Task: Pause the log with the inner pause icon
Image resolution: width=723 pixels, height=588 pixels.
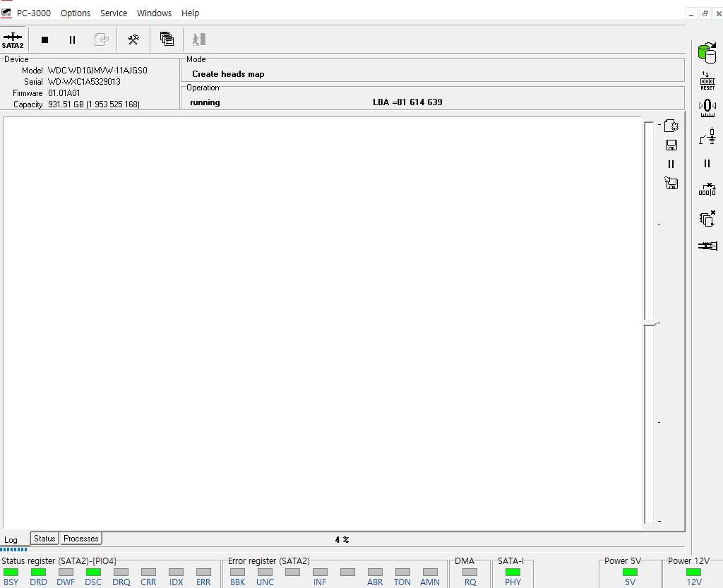Action: pyautogui.click(x=671, y=164)
